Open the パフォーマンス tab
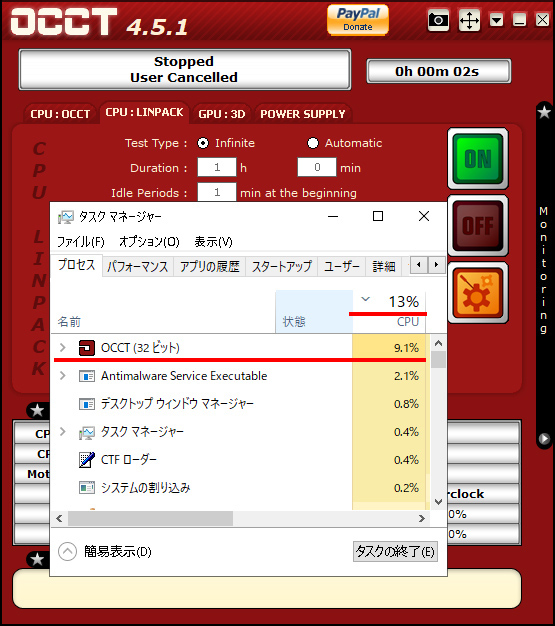Viewport: 555px width, 626px height. [x=138, y=266]
